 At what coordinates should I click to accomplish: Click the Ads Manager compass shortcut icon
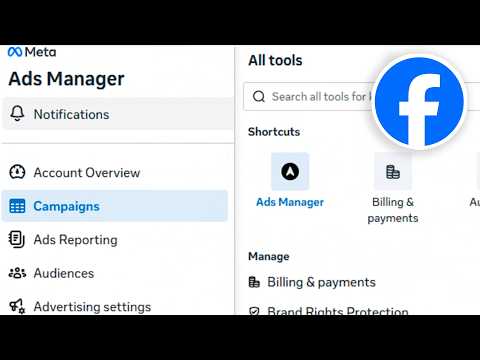(290, 171)
